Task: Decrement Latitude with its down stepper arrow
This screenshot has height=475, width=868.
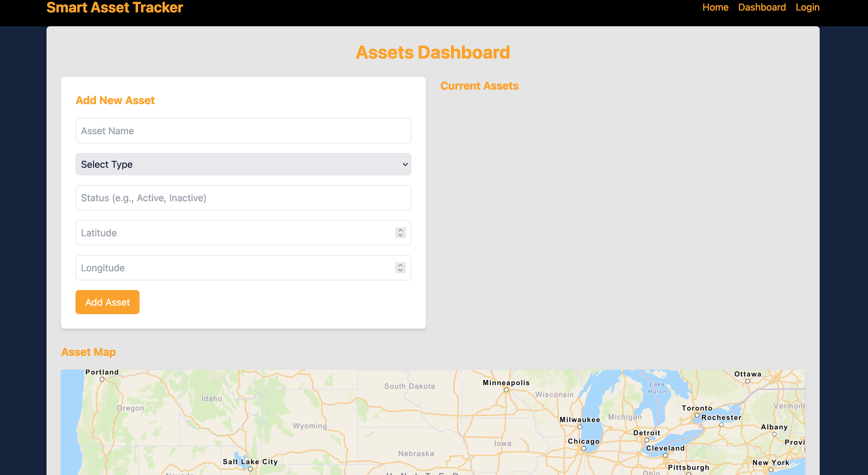Action: coord(400,235)
